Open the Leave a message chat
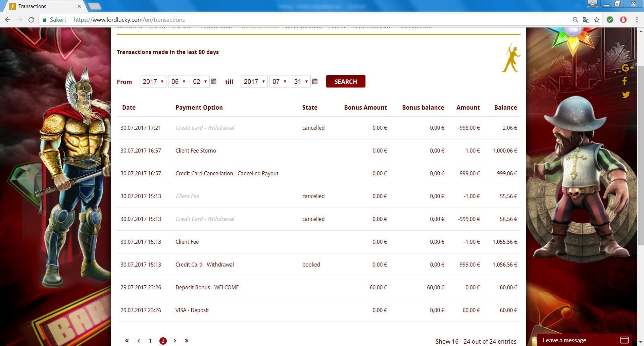The width and height of the screenshot is (644, 346). (x=564, y=340)
